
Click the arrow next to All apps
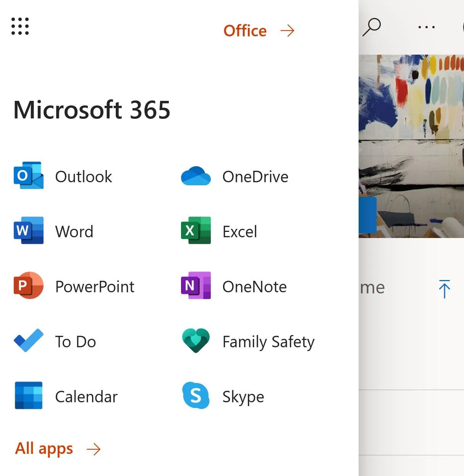point(94,449)
